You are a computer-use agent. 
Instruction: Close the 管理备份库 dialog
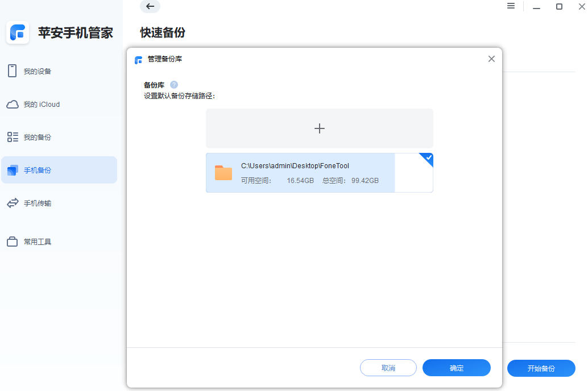tap(491, 59)
